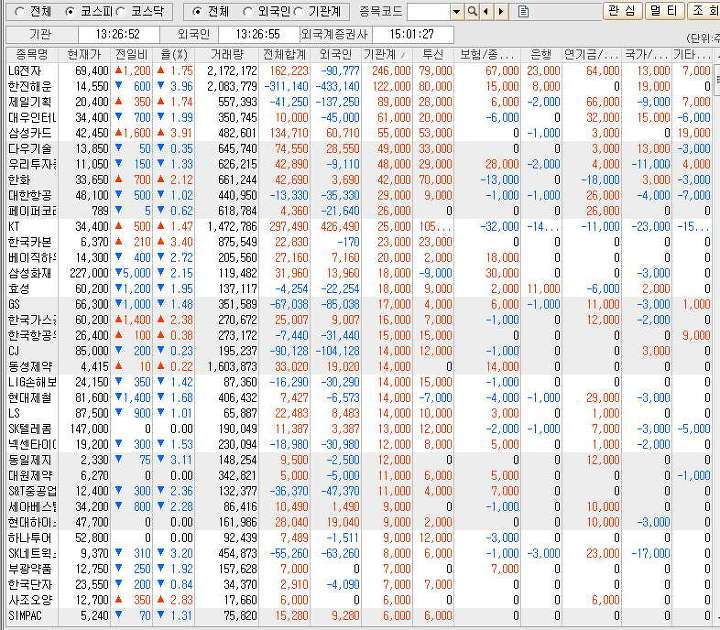Click the 기관 time label
Viewport: 720px width, 630px height.
(x=41, y=34)
